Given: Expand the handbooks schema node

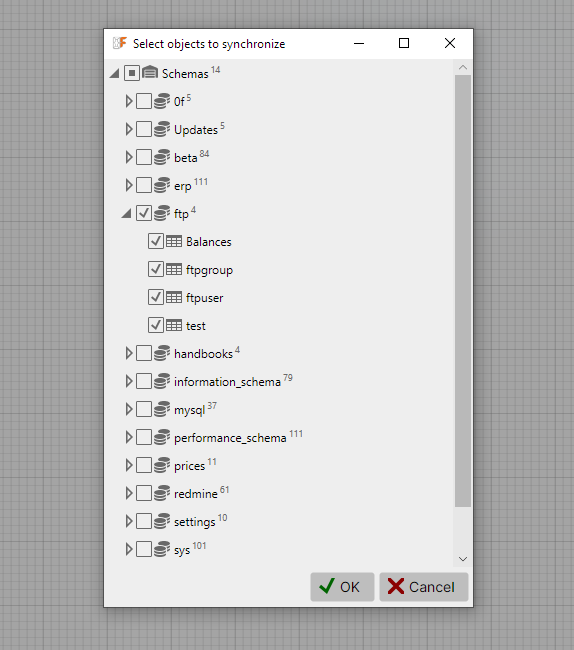Looking at the screenshot, I should coord(129,354).
